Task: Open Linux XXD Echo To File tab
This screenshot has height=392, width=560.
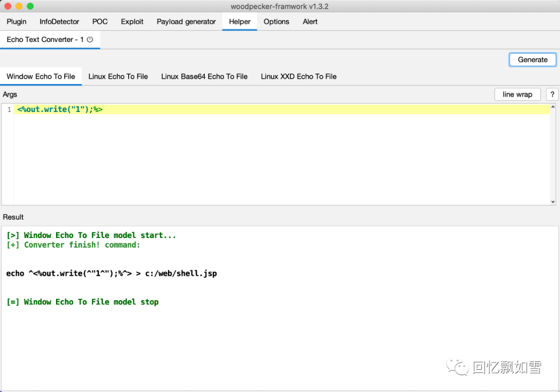Action: pyautogui.click(x=299, y=76)
